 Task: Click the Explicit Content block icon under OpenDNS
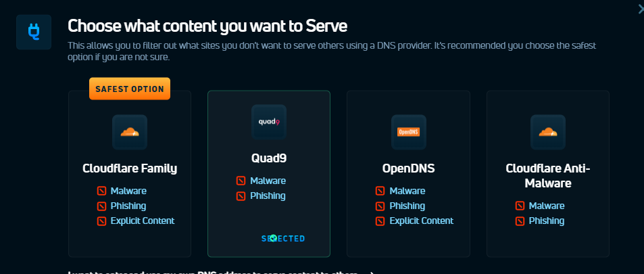pyautogui.click(x=380, y=221)
